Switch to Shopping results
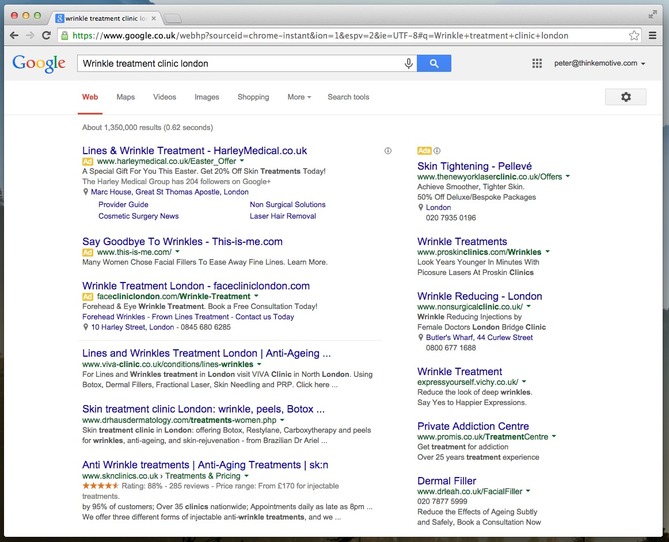 [x=253, y=97]
